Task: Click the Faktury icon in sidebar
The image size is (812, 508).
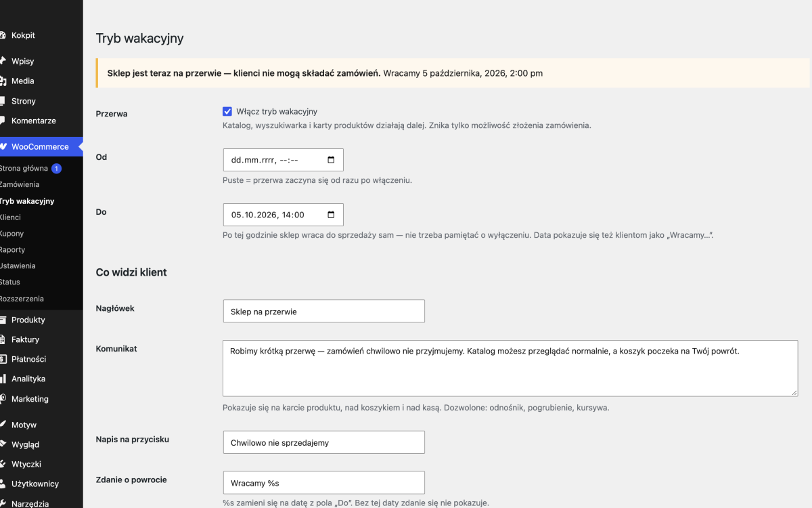Action: click(x=3, y=339)
